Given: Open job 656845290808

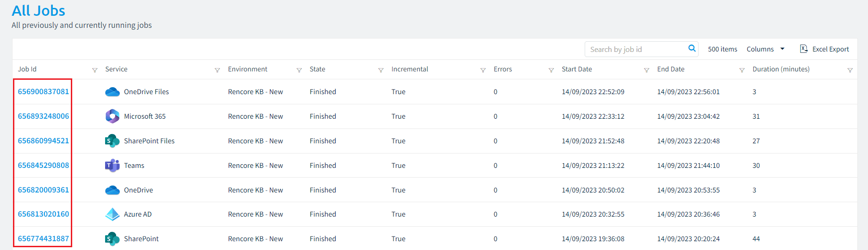Looking at the screenshot, I should coord(44,166).
